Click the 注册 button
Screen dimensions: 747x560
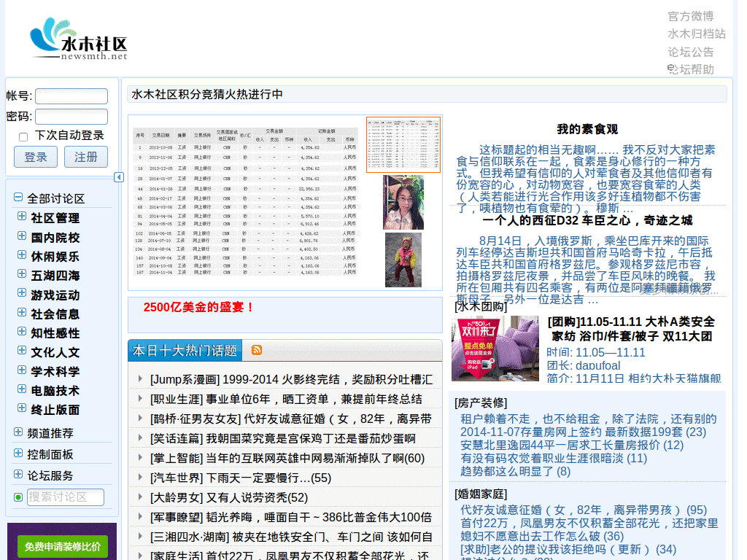point(86,157)
